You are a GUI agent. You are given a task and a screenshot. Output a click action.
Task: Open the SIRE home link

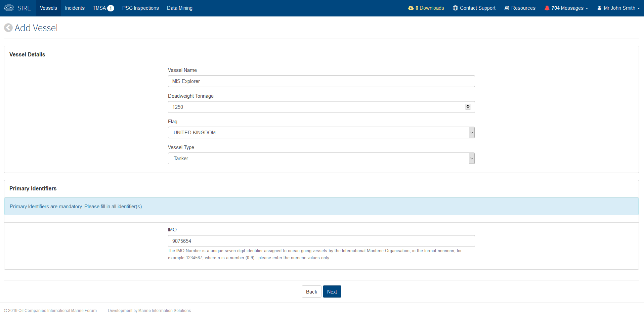click(x=24, y=8)
